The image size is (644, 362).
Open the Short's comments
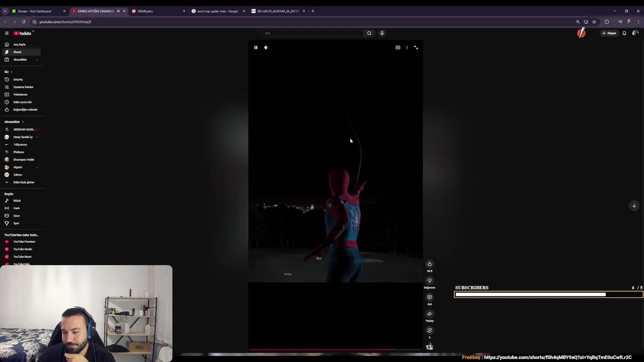coord(430,297)
